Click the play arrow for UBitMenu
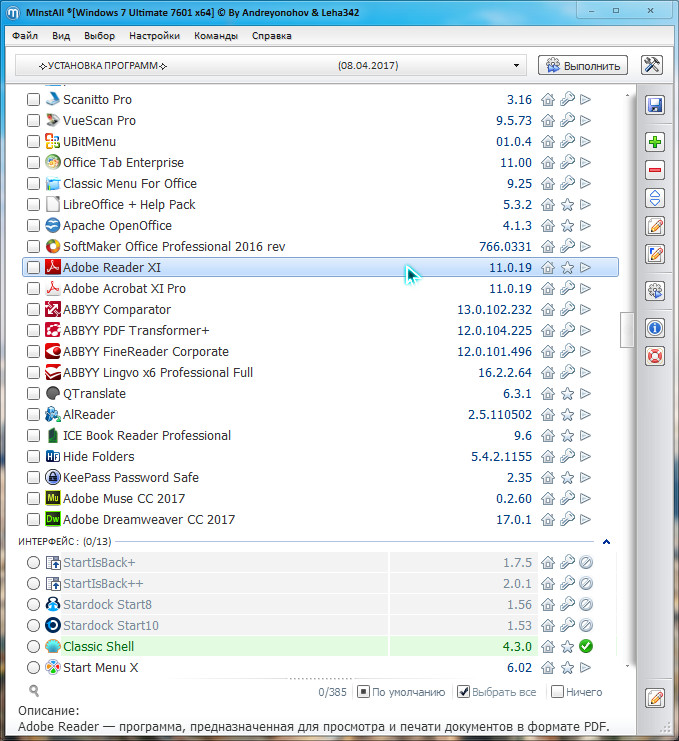This screenshot has width=679, height=741. point(585,141)
